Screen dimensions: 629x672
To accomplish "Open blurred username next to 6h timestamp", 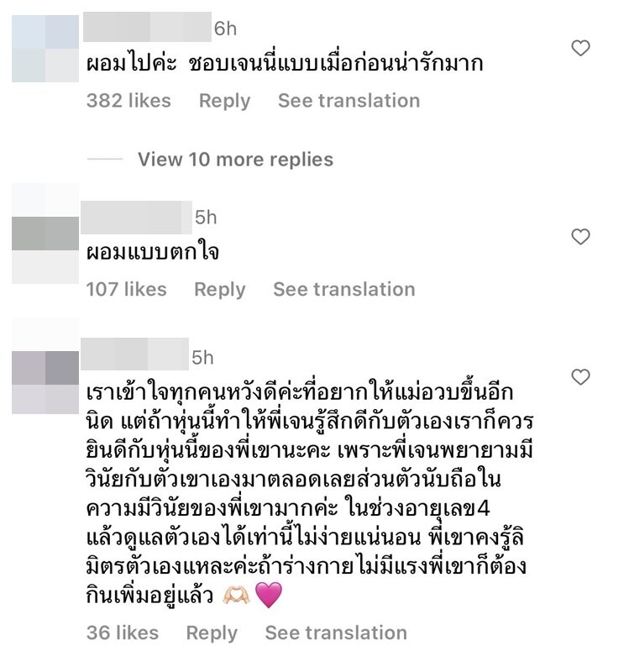I will [147, 27].
